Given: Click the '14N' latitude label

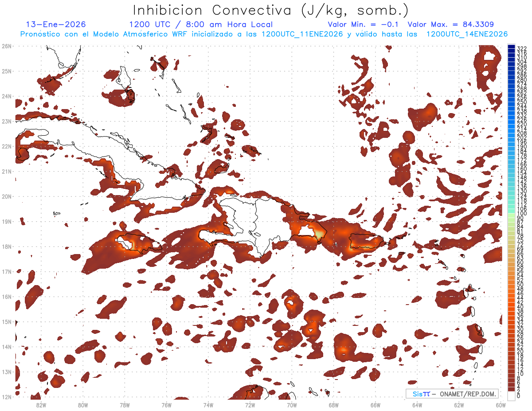Looking at the screenshot, I should coord(7,346).
